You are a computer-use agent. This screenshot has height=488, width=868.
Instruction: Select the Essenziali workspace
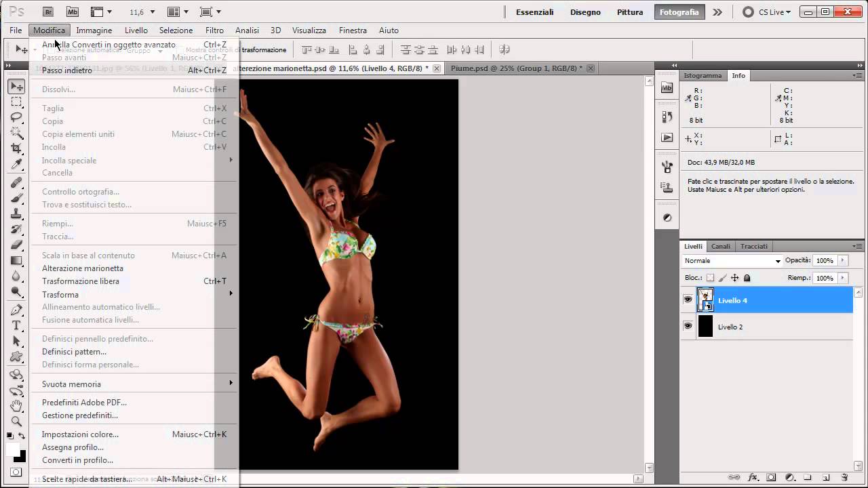click(x=534, y=12)
